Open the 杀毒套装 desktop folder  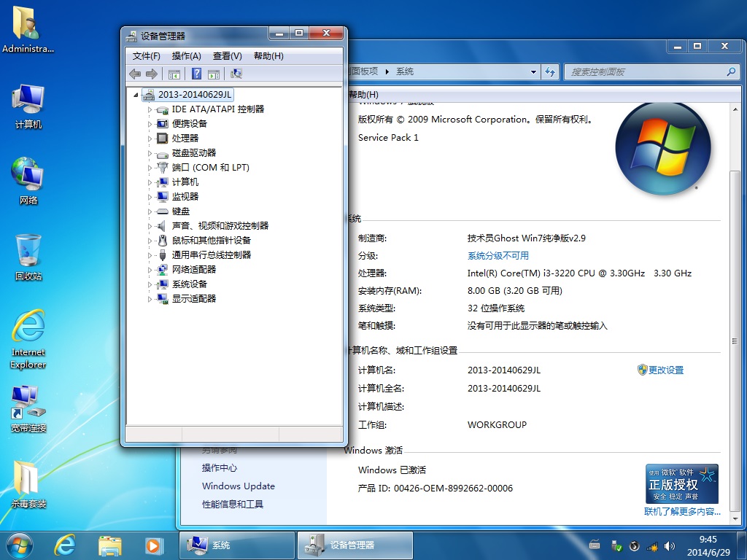28,484
